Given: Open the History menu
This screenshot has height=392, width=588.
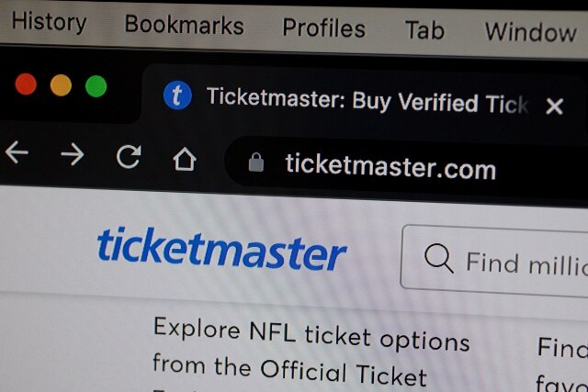Looking at the screenshot, I should [49, 21].
